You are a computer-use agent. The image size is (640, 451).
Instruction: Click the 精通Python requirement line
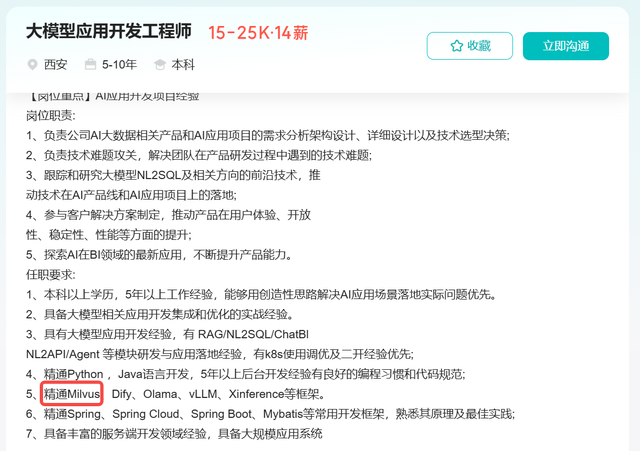(246, 374)
